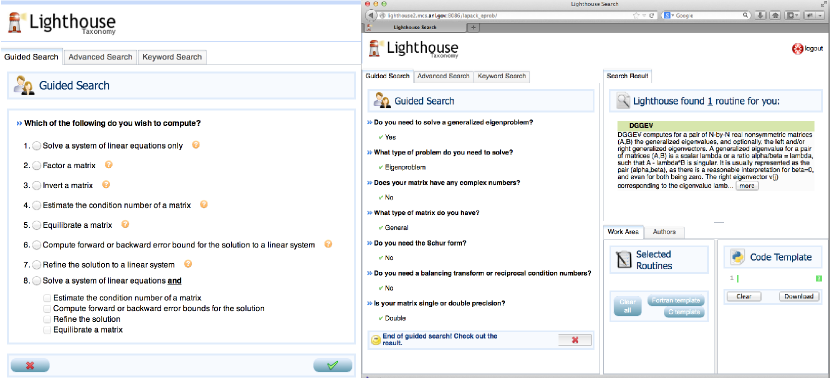This screenshot has width=830, height=378.
Task: Switch to Keyword Search tab in left panel
Action: pos(172,57)
